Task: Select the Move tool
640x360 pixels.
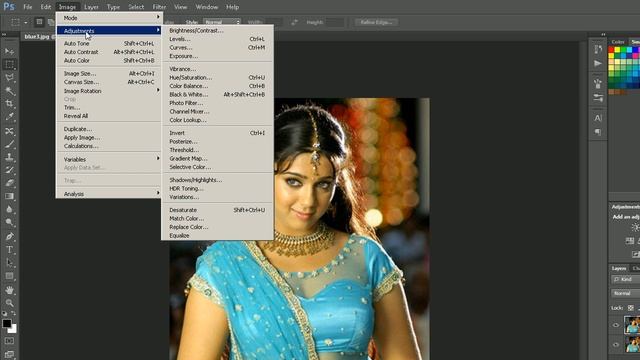Action: pyautogui.click(x=9, y=51)
